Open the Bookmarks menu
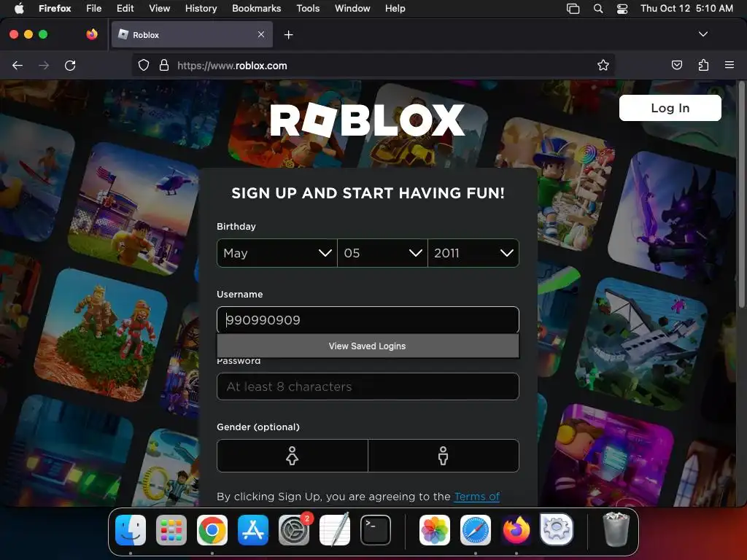 256,8
